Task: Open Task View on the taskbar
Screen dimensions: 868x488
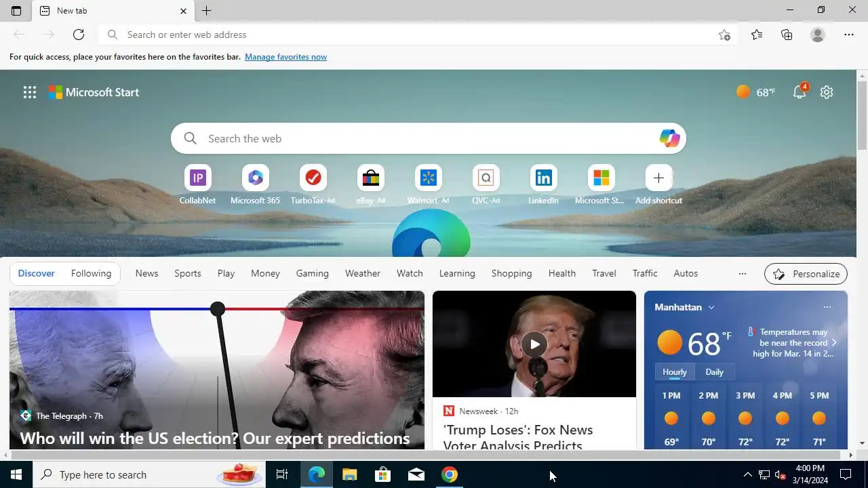Action: click(282, 474)
